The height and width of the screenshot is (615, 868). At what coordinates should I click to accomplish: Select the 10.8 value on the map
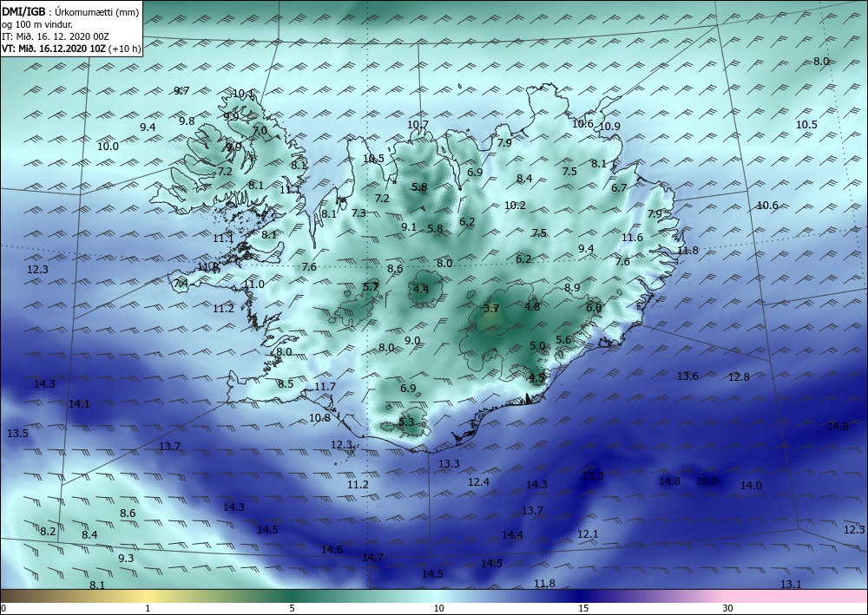point(319,418)
